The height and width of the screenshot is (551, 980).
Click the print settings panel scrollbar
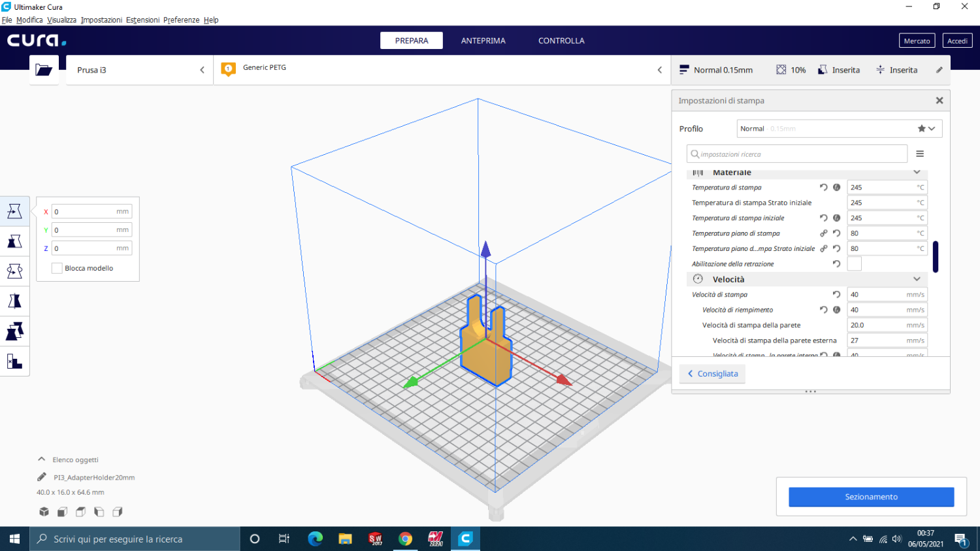936,256
